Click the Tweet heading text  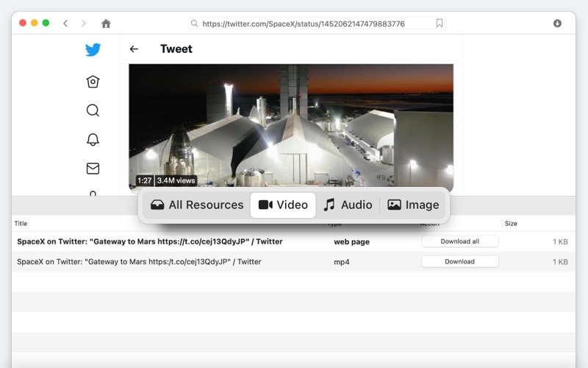[x=176, y=49]
